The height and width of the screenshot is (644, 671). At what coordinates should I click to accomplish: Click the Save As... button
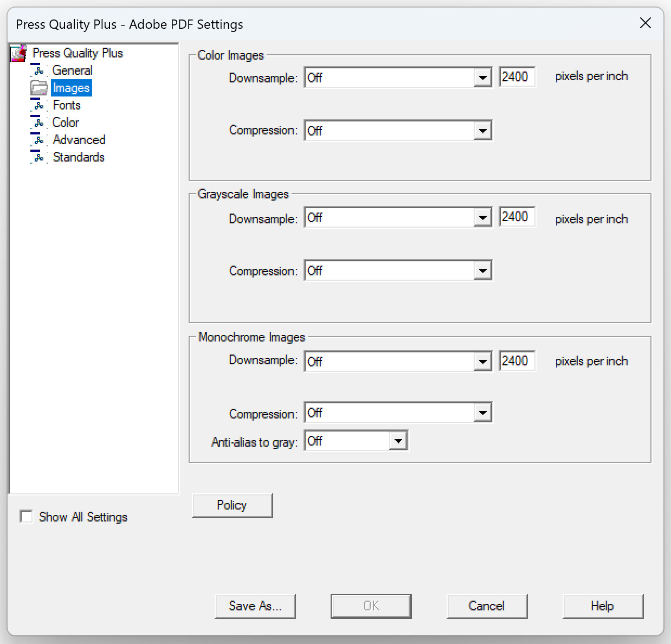click(255, 606)
